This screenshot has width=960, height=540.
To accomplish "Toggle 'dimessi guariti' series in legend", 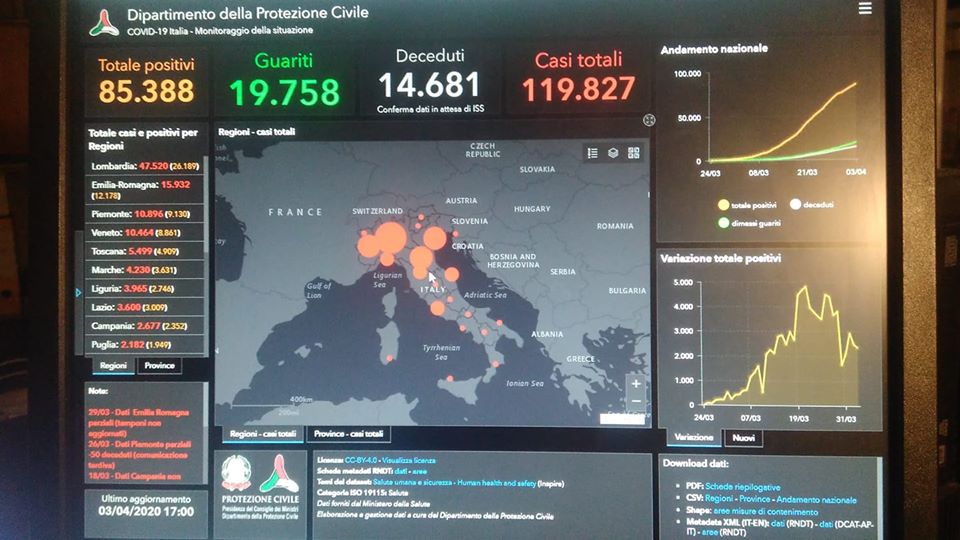I will [749, 223].
